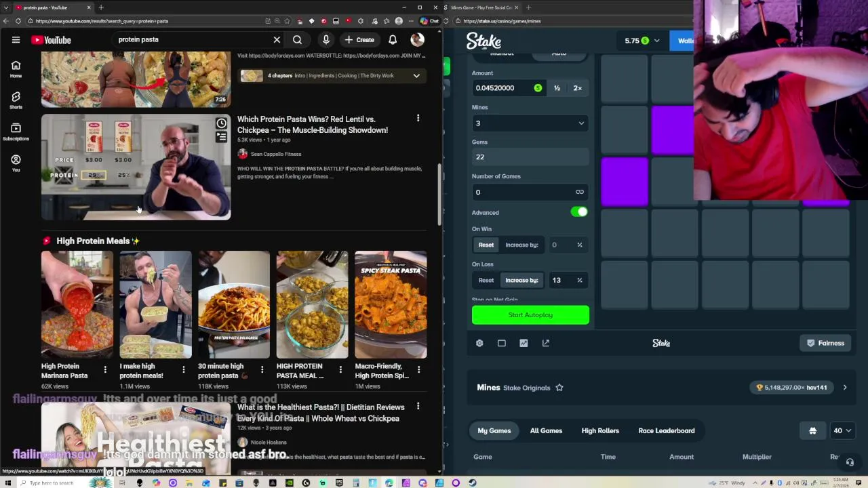Switch to Auto betting mode
Image resolution: width=868 pixels, height=488 pixels.
coord(559,54)
